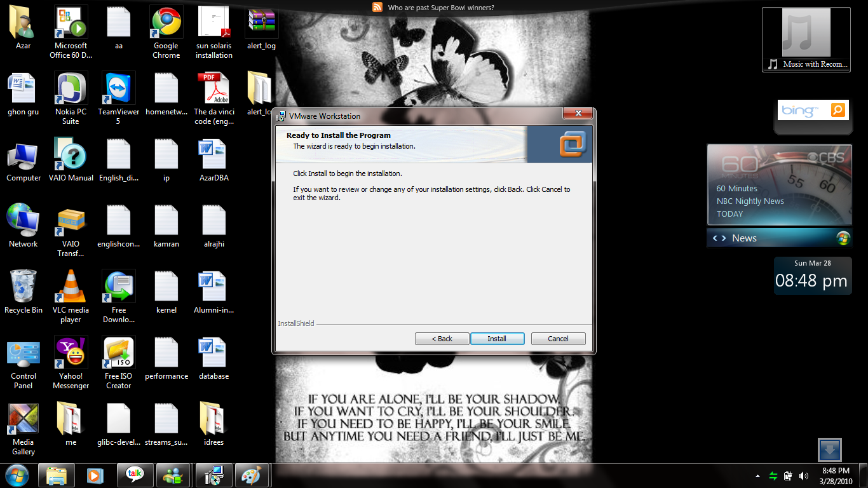Click the taskbar clock showing 8:48 PM

click(x=836, y=476)
